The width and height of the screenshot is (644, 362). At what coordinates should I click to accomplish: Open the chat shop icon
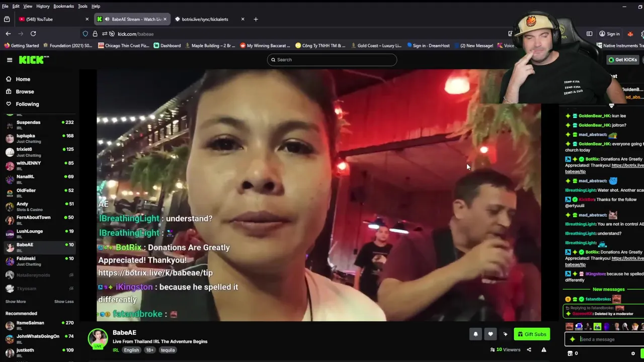[570, 353]
